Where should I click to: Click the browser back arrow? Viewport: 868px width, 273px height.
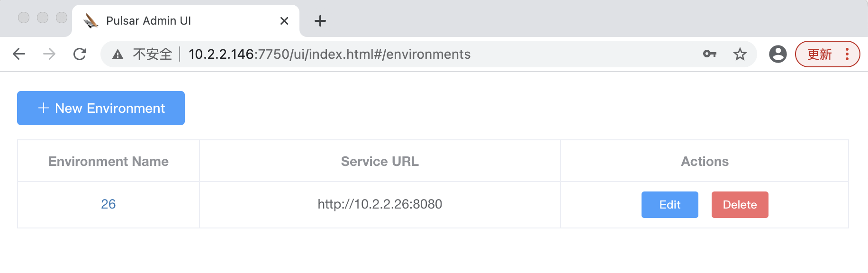pyautogui.click(x=19, y=54)
